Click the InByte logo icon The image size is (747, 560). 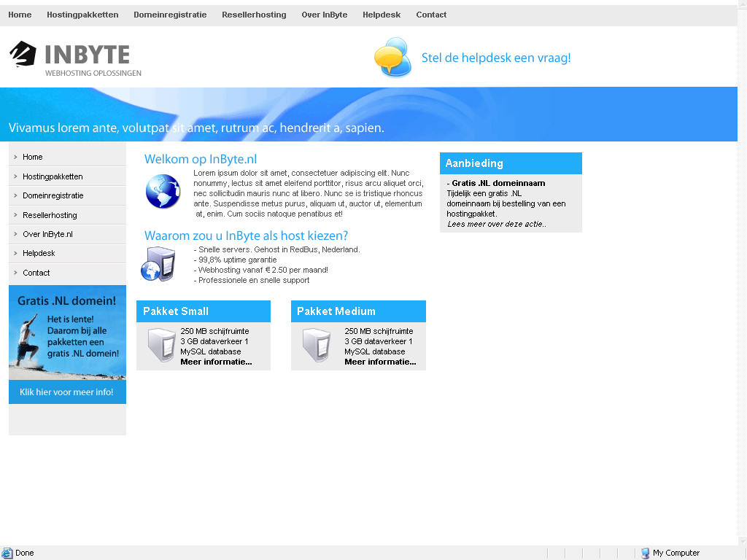click(x=23, y=54)
